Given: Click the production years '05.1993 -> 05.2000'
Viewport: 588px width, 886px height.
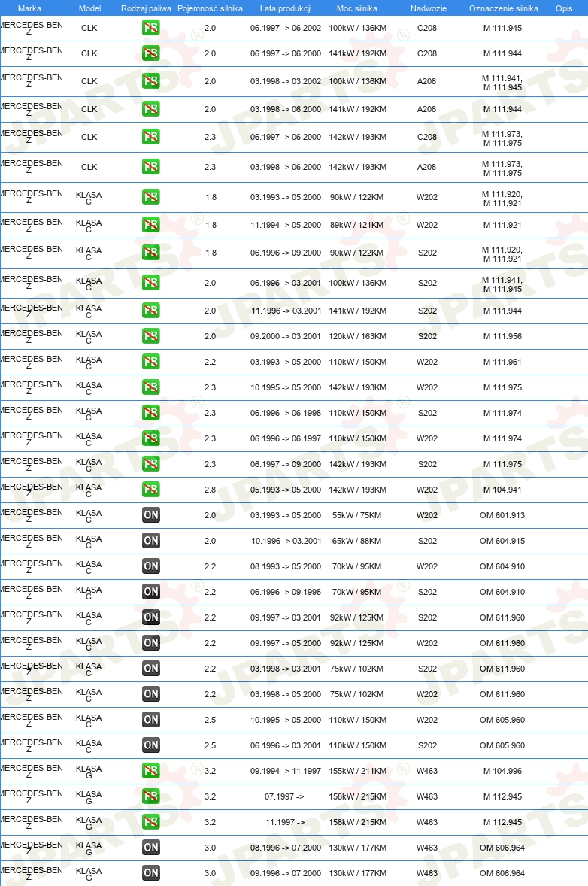Looking at the screenshot, I should (286, 490).
